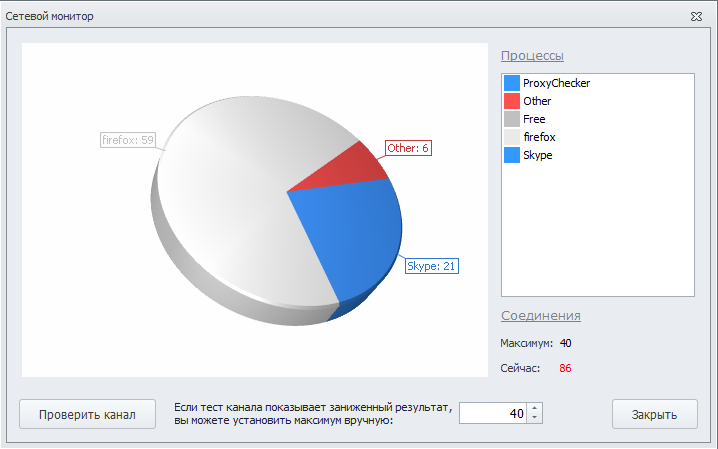Select the Skype entry in the process list
Viewport: 718px width, 449px height.
538,155
